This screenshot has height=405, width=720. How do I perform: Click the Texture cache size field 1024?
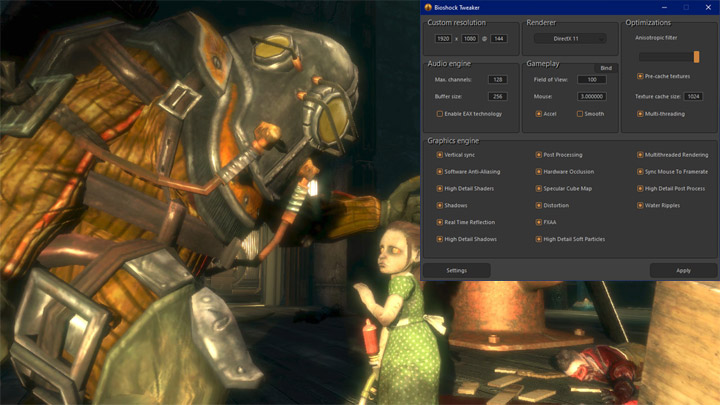[x=693, y=96]
